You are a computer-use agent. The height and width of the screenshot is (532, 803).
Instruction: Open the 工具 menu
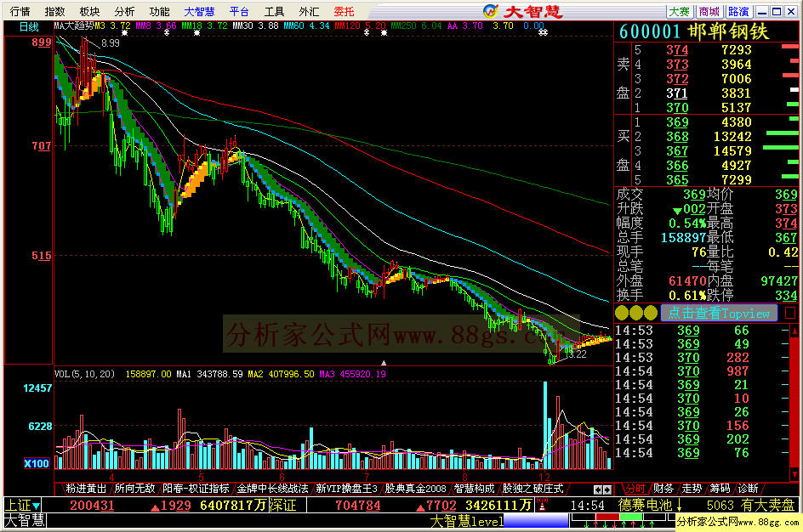(274, 11)
